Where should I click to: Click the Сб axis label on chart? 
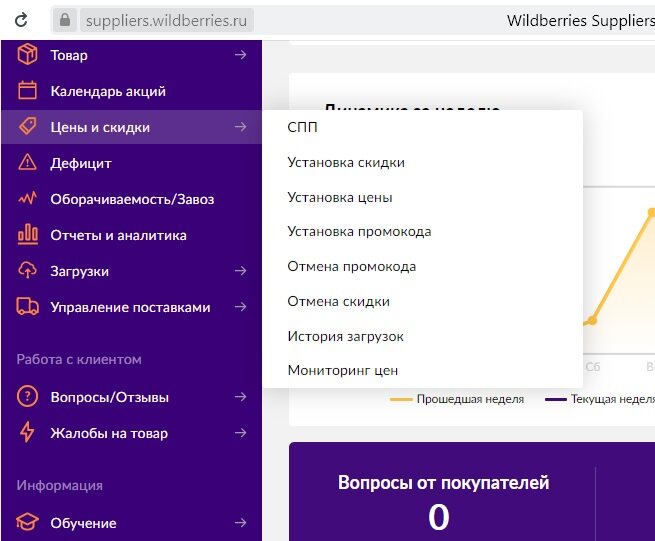pos(592,367)
